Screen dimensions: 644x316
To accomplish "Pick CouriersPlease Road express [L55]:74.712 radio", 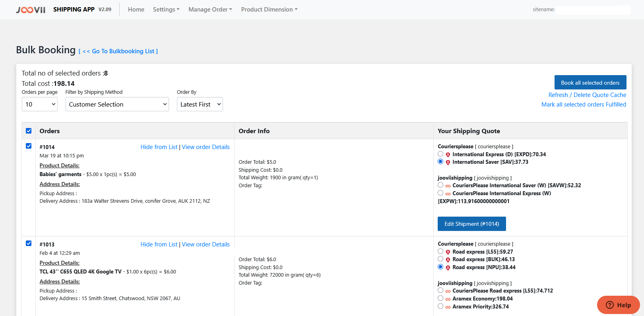I will click(440, 290).
